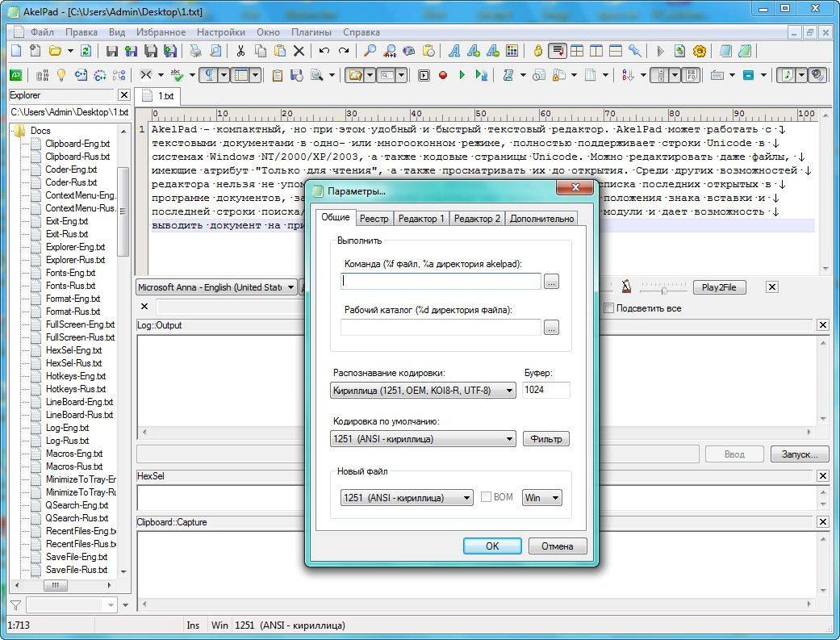Image resolution: width=840 pixels, height=640 pixels.
Task: Create a new document via toolbar icon
Action: click(x=17, y=51)
